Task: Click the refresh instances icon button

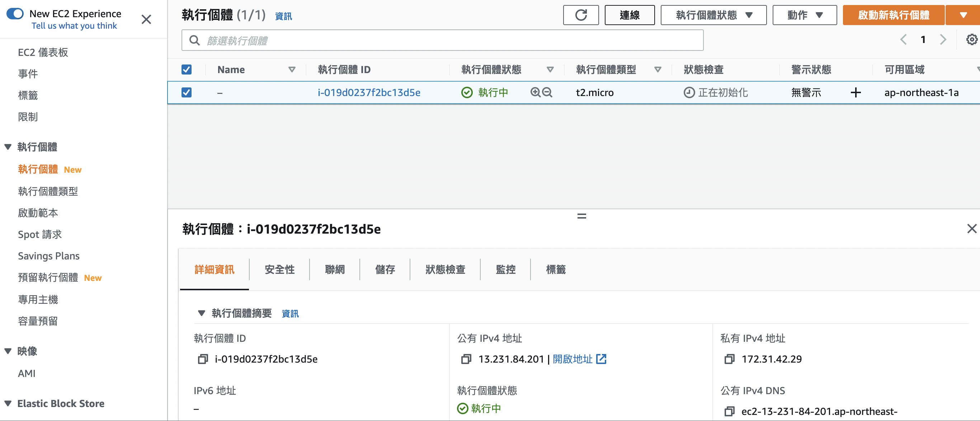Action: coord(580,15)
